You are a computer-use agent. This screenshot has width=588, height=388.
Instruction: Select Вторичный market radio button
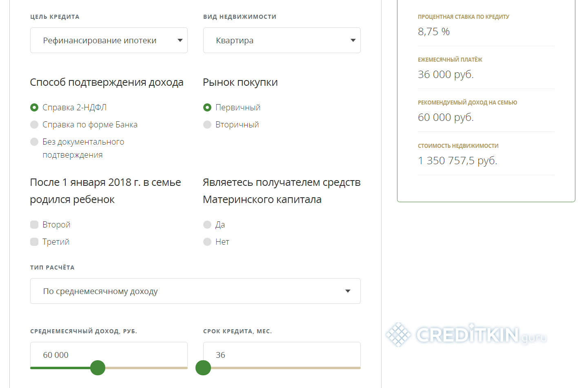[207, 125]
